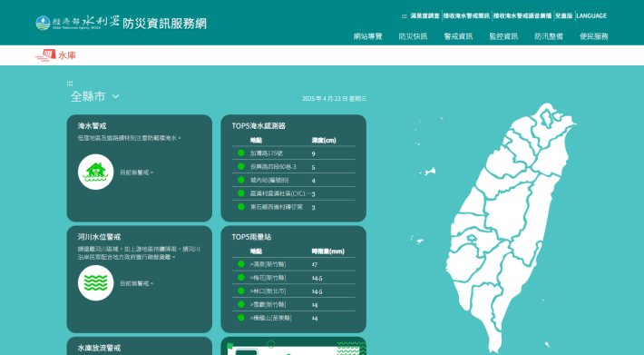Switch site language via LANGUAGE link
The width and height of the screenshot is (644, 355).
click(591, 15)
